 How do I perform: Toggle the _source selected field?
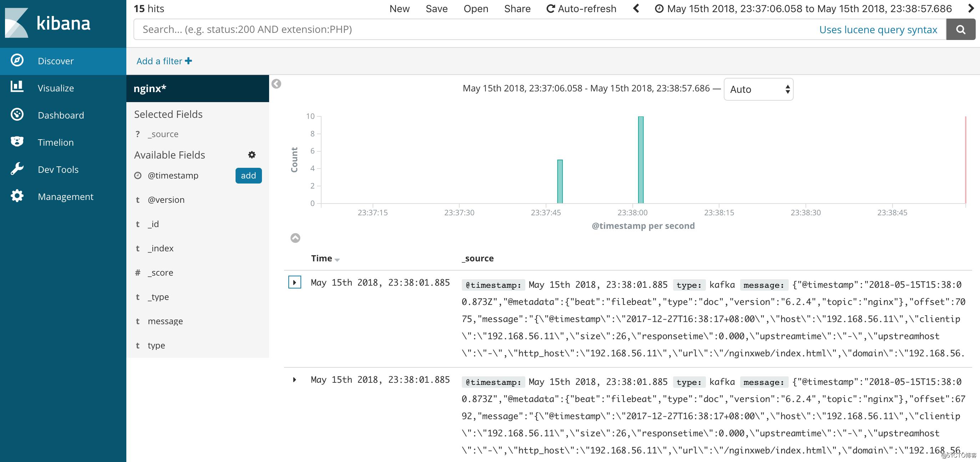point(162,133)
